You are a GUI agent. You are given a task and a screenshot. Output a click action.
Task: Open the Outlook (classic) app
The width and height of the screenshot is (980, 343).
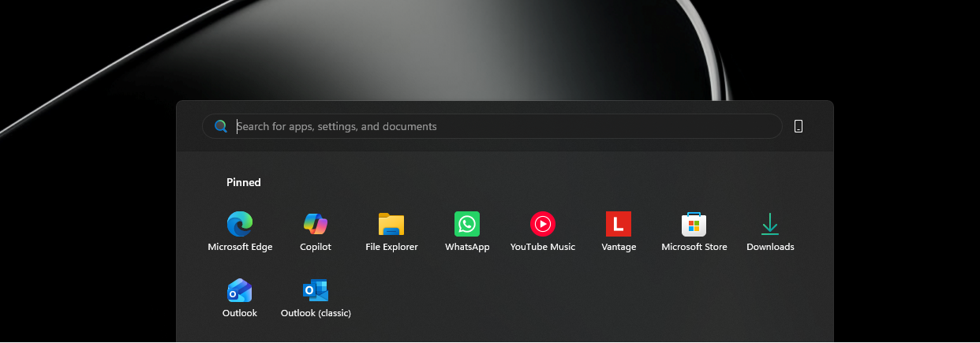[x=316, y=298]
